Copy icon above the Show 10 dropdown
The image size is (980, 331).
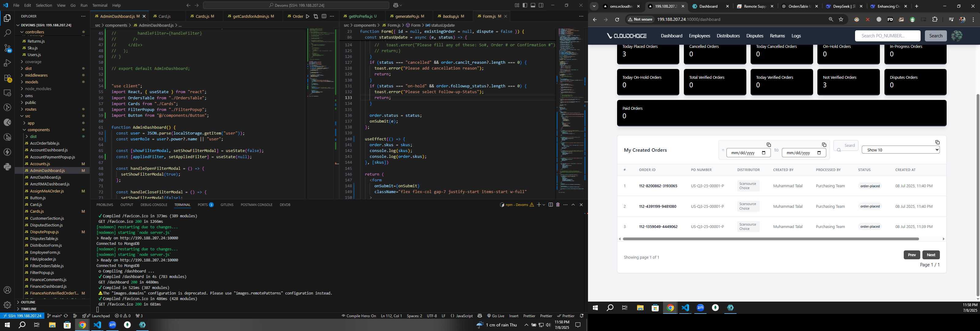pos(937,142)
